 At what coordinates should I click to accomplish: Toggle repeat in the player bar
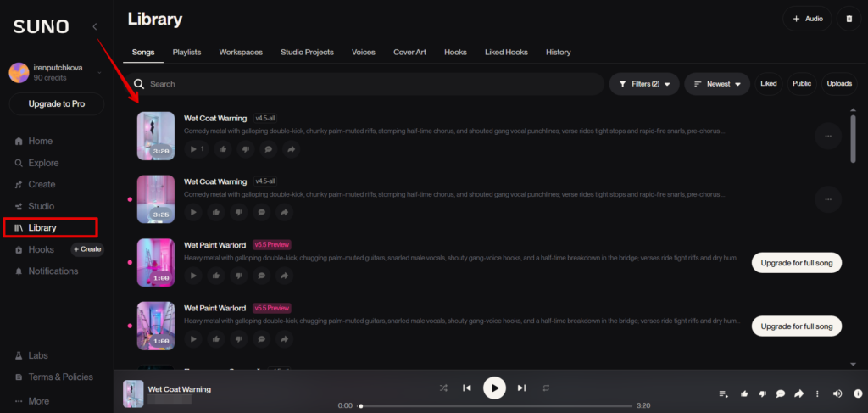(x=546, y=388)
